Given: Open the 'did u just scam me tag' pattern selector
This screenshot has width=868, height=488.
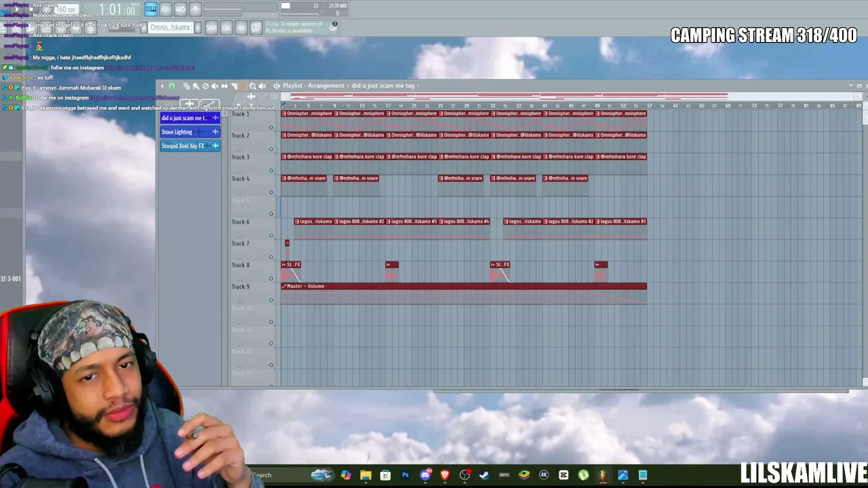Looking at the screenshot, I should tap(383, 86).
